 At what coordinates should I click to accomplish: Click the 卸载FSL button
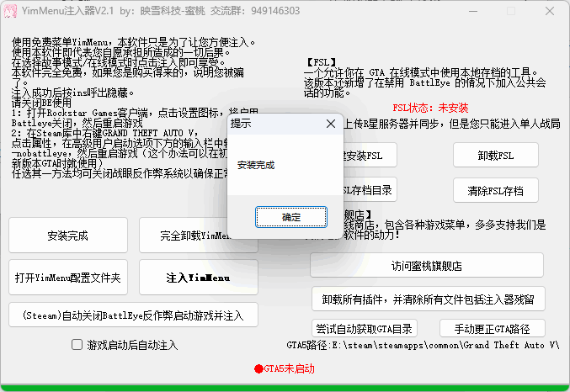click(x=495, y=156)
